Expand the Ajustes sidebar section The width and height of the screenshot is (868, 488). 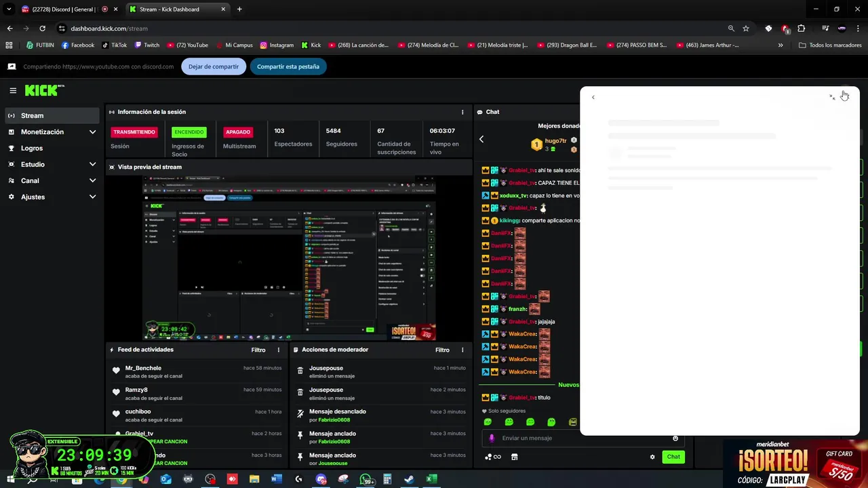tap(92, 197)
